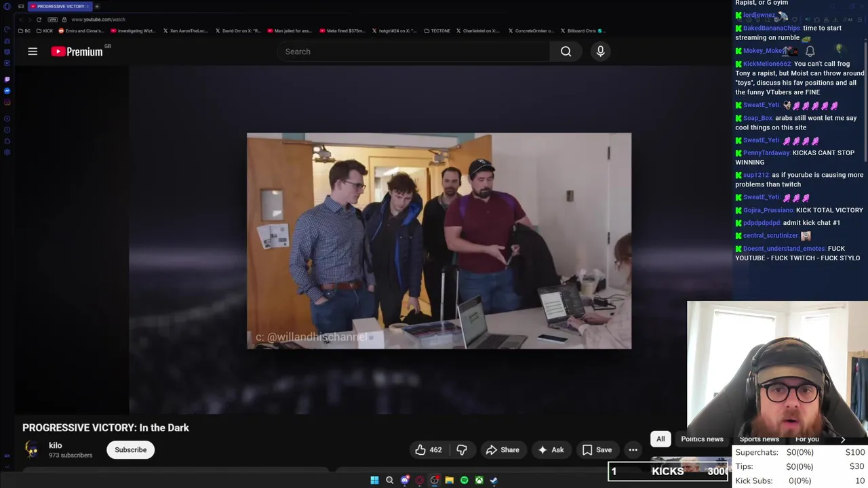Open sidebar history clock icon
Image resolution: width=868 pixels, height=488 pixels.
[7, 129]
